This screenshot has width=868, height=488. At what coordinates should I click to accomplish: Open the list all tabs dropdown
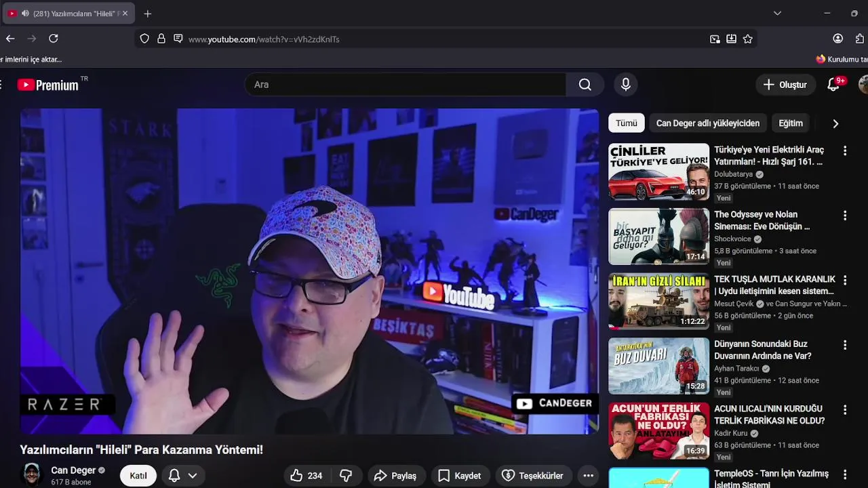[777, 14]
